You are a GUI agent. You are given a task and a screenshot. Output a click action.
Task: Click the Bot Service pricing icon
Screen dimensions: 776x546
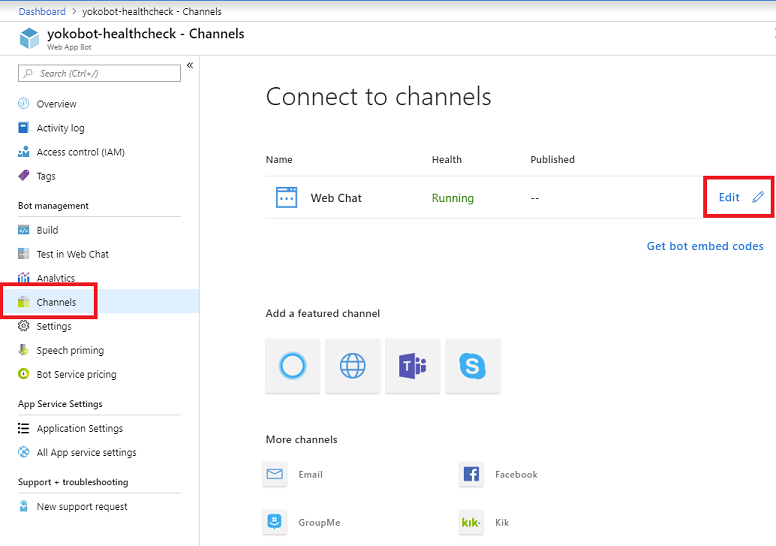click(x=23, y=374)
